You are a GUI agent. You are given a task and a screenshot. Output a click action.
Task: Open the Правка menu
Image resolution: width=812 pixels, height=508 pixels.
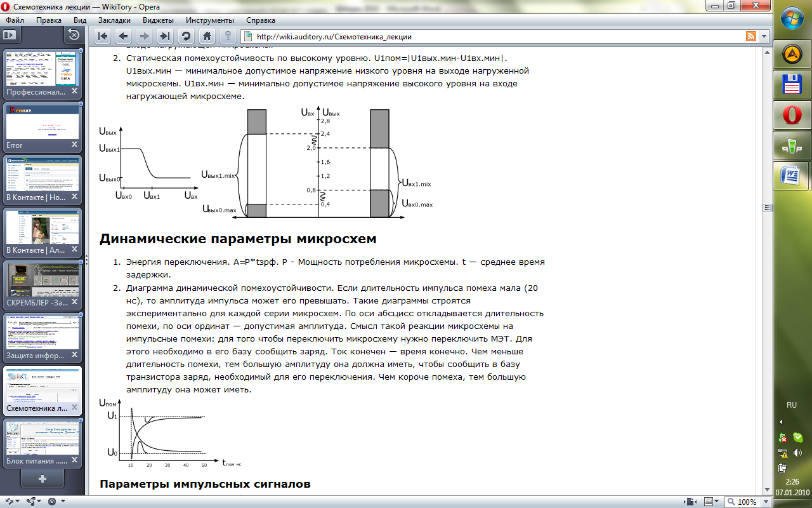click(x=49, y=20)
